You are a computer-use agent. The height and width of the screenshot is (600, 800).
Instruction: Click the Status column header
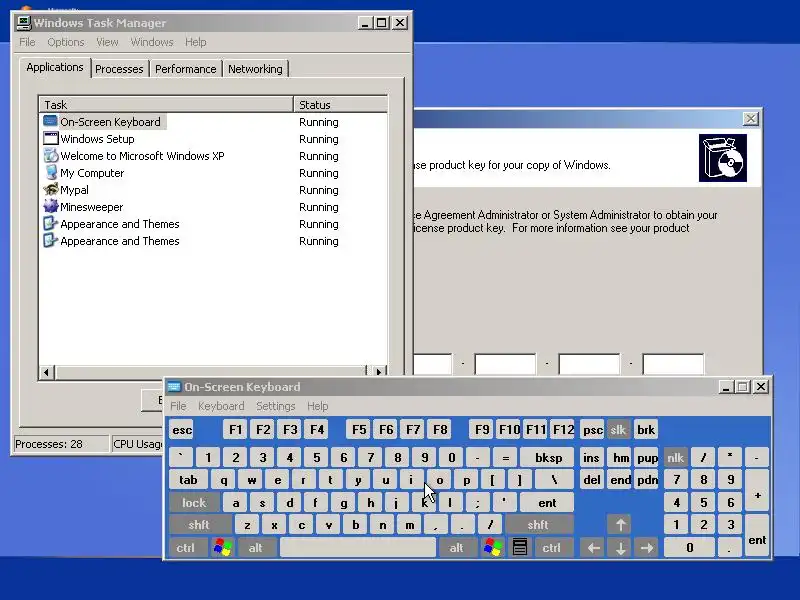click(x=340, y=105)
